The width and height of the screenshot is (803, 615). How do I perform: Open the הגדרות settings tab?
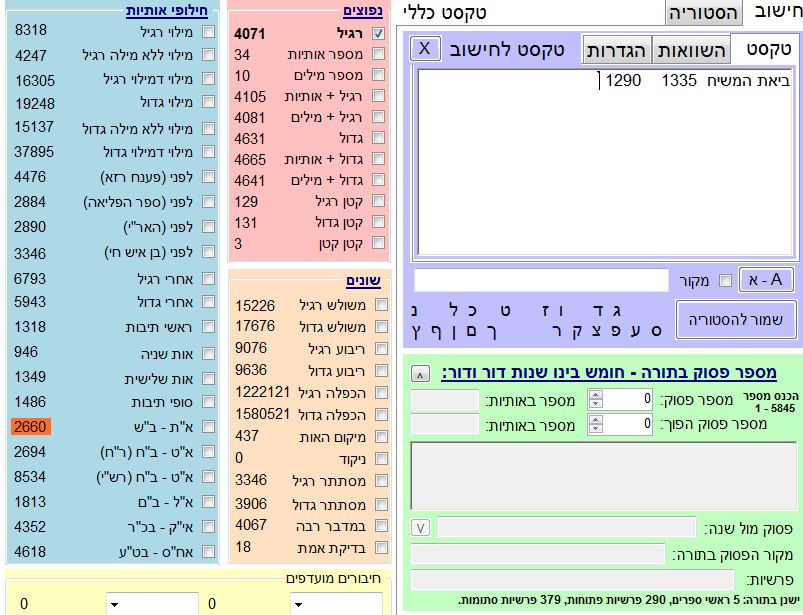coord(617,49)
